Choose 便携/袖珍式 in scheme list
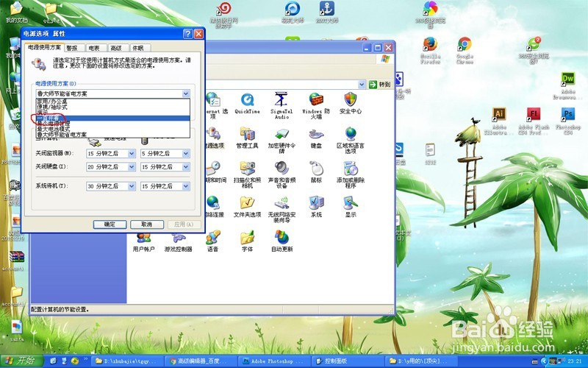This screenshot has width=588, height=368. pos(113,107)
